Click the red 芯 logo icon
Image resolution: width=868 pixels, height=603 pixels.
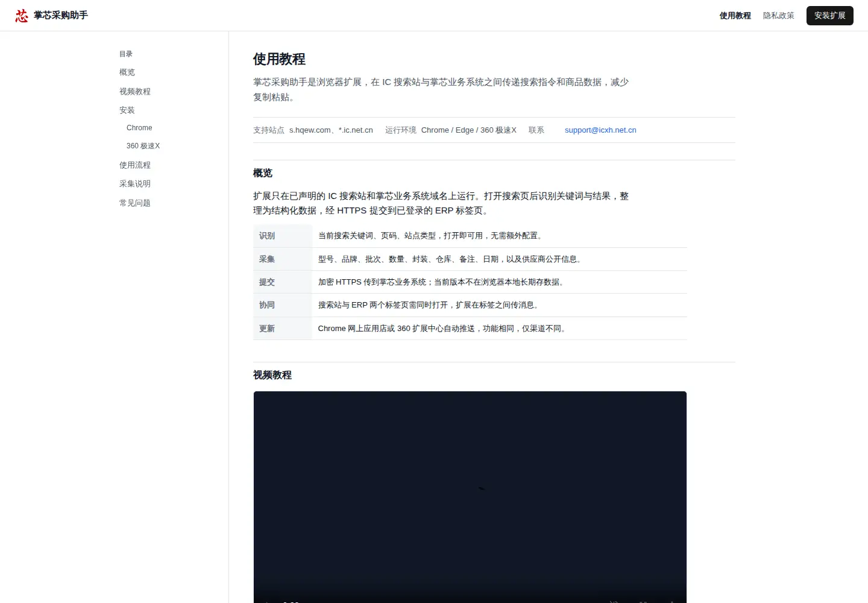(x=22, y=16)
